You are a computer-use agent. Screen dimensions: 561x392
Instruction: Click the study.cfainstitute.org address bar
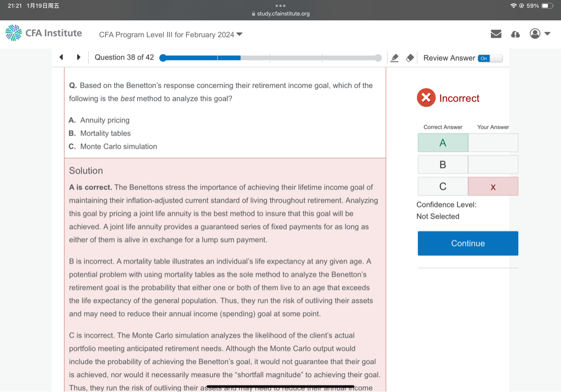click(280, 14)
